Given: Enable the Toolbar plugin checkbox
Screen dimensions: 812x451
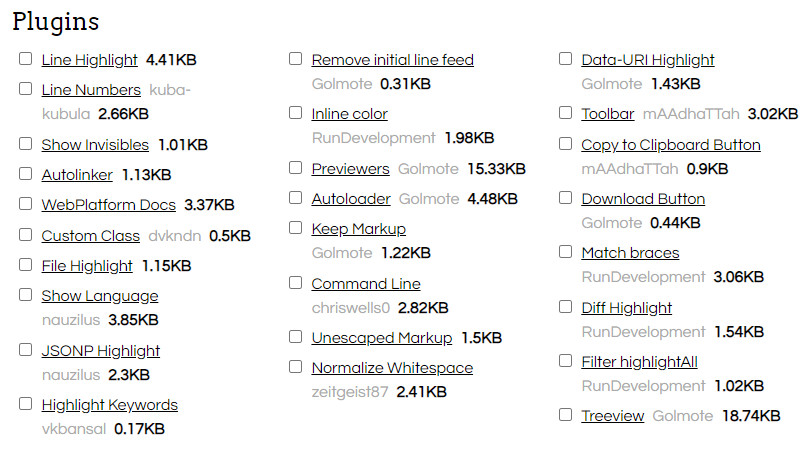Looking at the screenshot, I should (566, 113).
